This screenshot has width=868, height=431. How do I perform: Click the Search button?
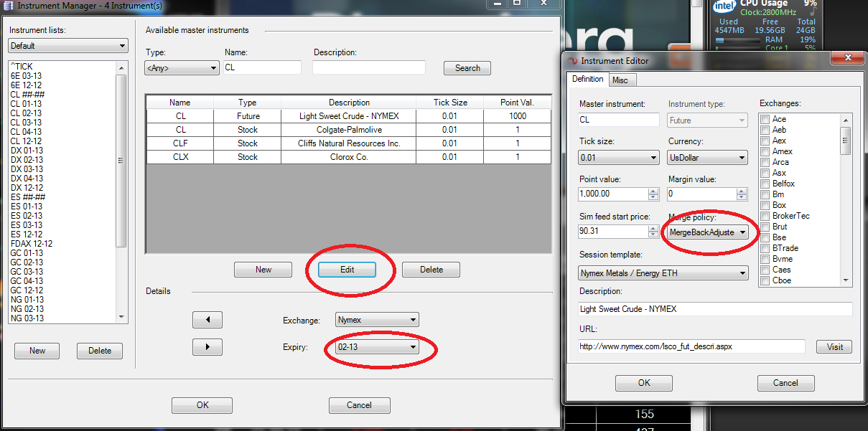pyautogui.click(x=467, y=68)
